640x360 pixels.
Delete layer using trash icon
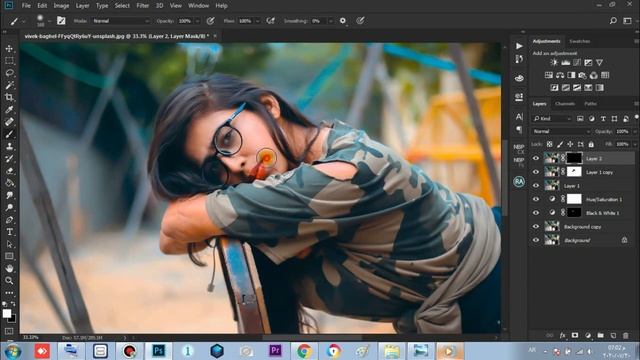tap(626, 335)
